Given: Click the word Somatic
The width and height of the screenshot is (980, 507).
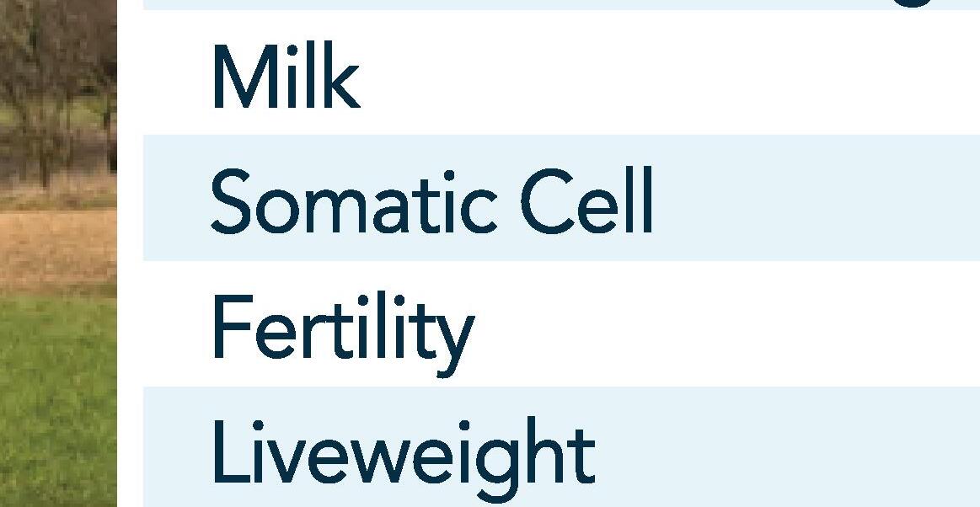Looking at the screenshot, I should coord(355,202).
